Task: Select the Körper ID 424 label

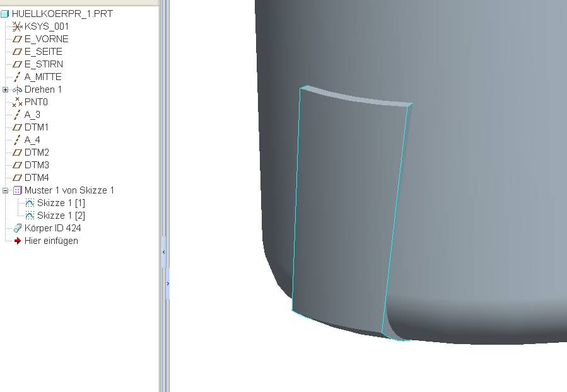Action: (x=52, y=228)
